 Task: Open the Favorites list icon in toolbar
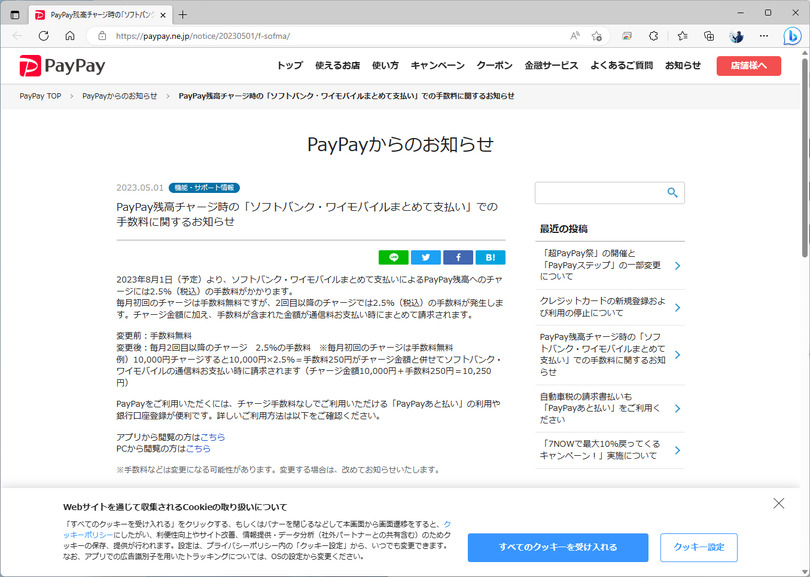tap(682, 36)
